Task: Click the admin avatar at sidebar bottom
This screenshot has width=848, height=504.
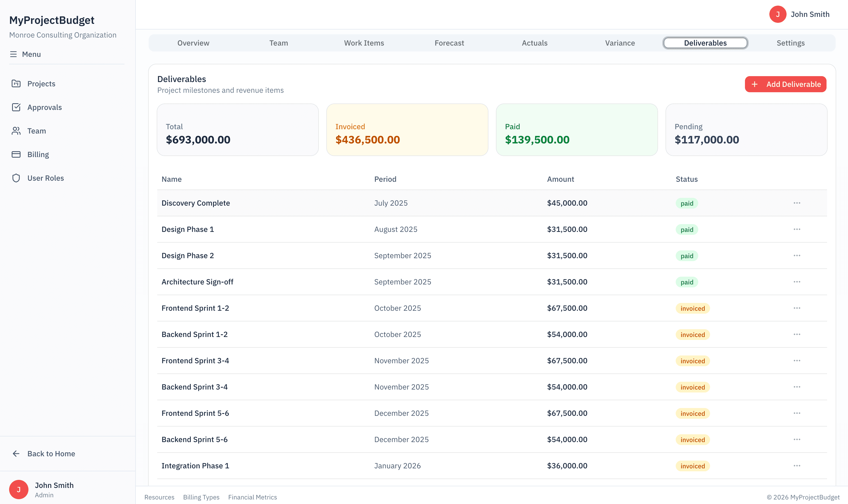Action: click(x=19, y=489)
